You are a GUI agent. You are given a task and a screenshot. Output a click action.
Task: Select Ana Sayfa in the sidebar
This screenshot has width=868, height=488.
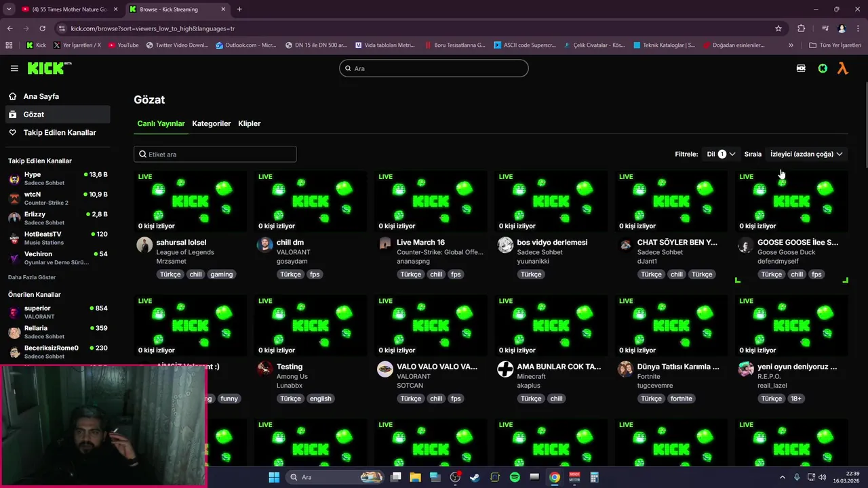[x=57, y=96]
